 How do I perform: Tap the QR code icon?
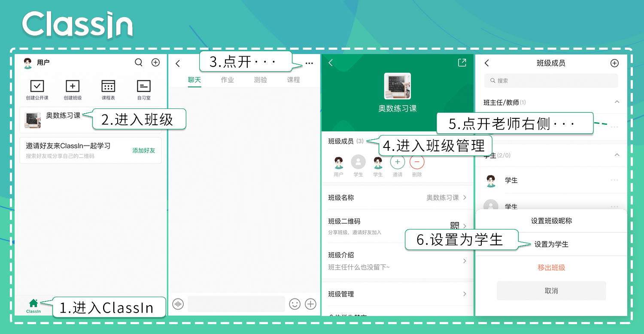[x=455, y=226]
